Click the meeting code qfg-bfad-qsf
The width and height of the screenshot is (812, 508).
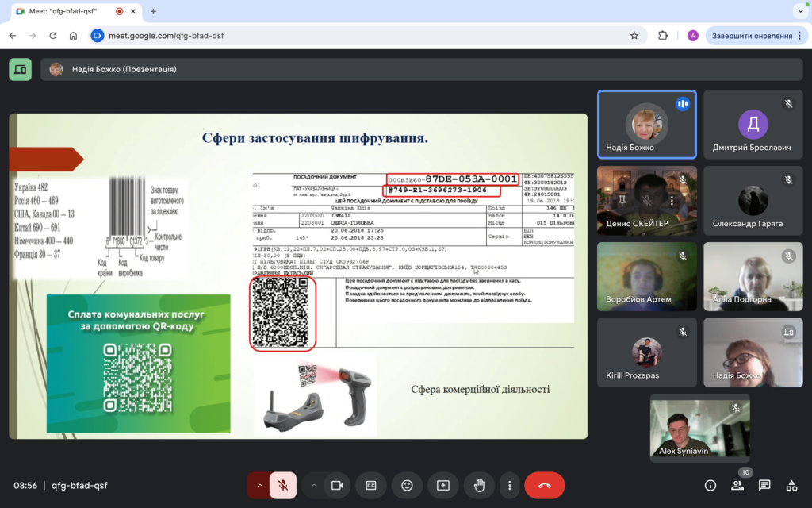(x=79, y=486)
